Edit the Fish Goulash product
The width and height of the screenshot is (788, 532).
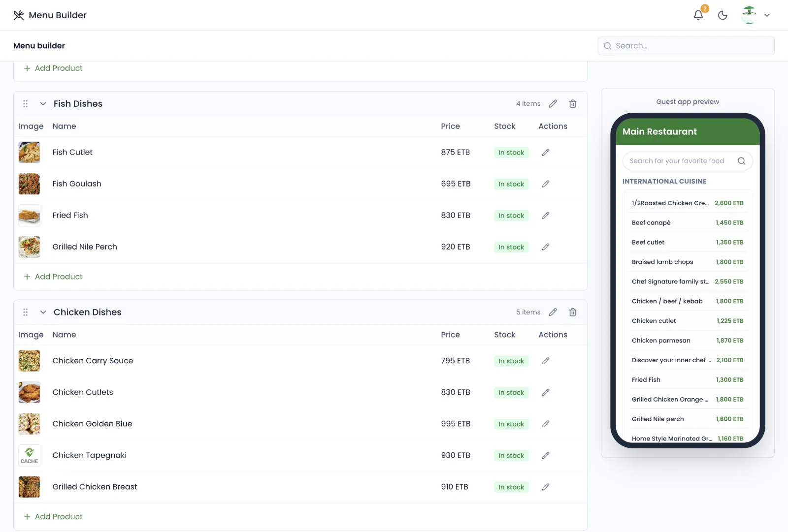[546, 184]
